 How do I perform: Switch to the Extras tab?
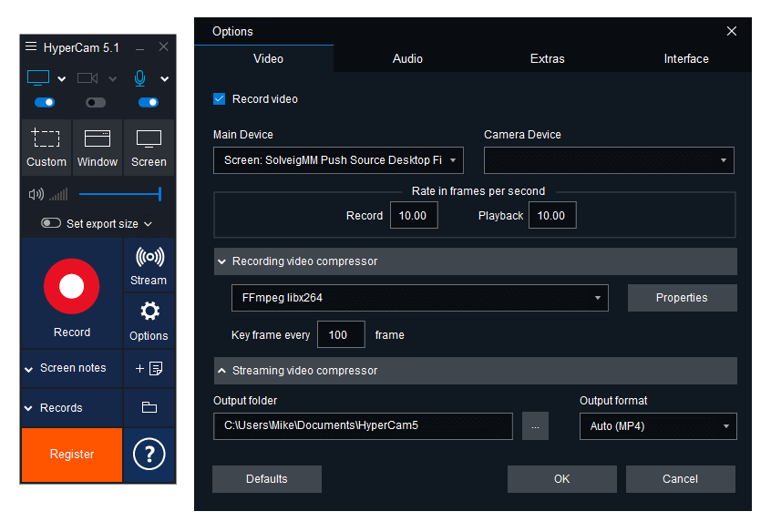point(547,58)
